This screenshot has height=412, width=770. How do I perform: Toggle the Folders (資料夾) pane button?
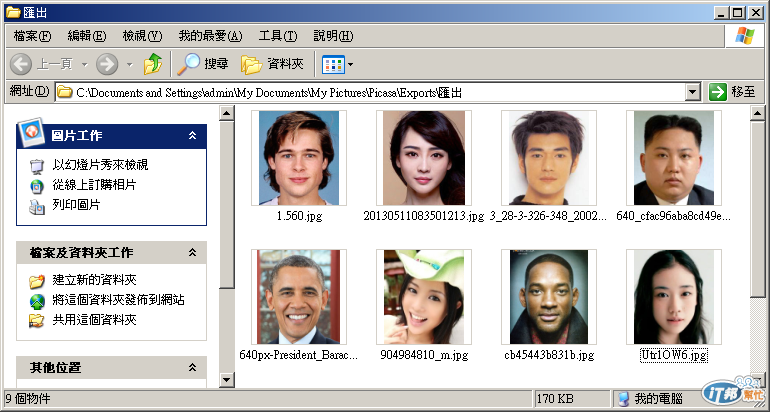click(273, 64)
